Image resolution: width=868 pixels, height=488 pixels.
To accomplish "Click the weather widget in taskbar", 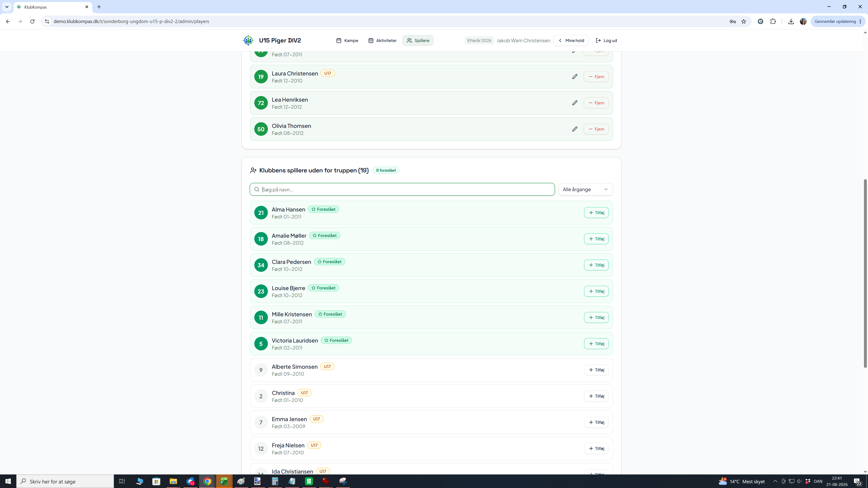I will coord(742,481).
